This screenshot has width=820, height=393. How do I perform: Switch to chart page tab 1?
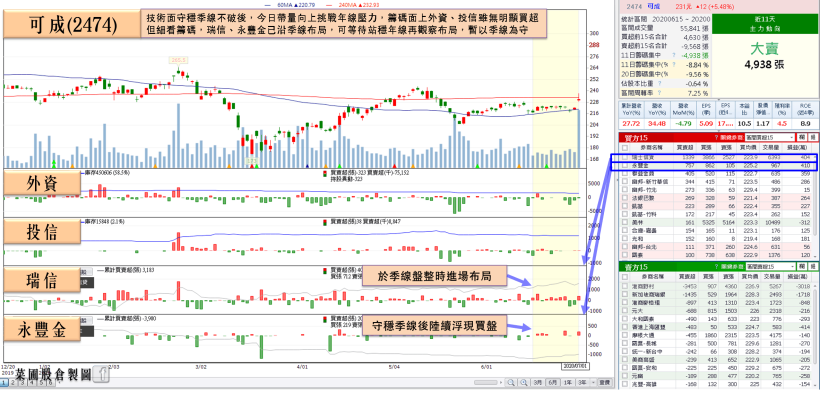(x=3, y=383)
